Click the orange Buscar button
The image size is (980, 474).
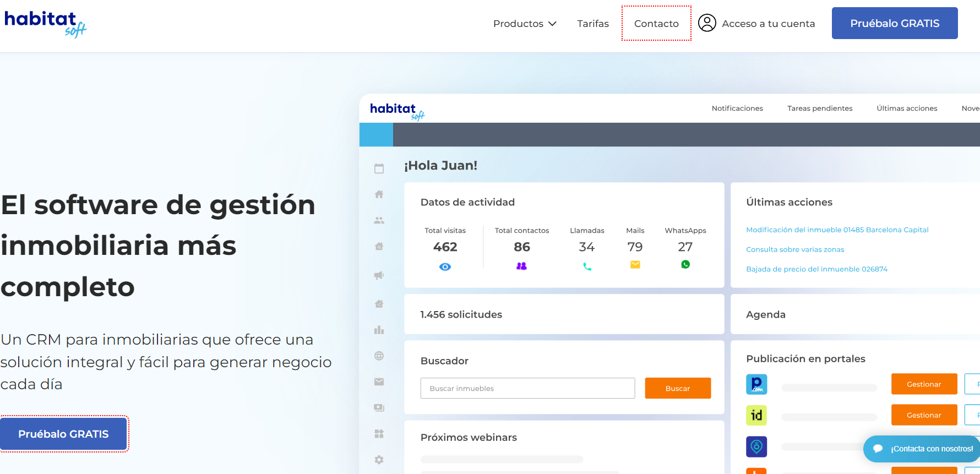coord(678,388)
